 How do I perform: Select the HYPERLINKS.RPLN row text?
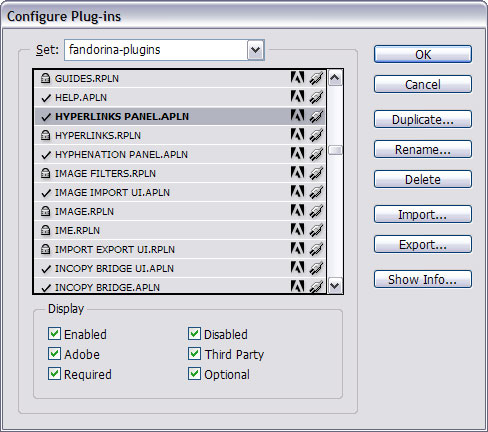[98, 136]
